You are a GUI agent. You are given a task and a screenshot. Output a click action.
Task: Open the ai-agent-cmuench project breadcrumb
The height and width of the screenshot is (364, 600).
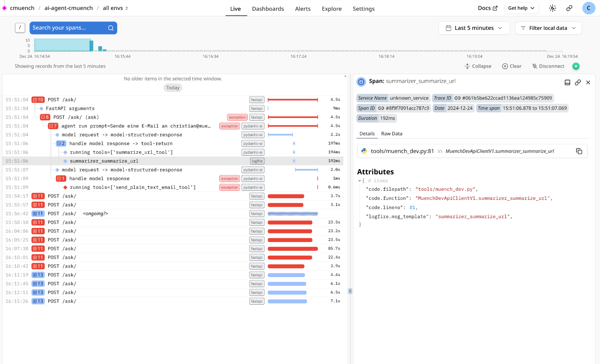pos(68,8)
